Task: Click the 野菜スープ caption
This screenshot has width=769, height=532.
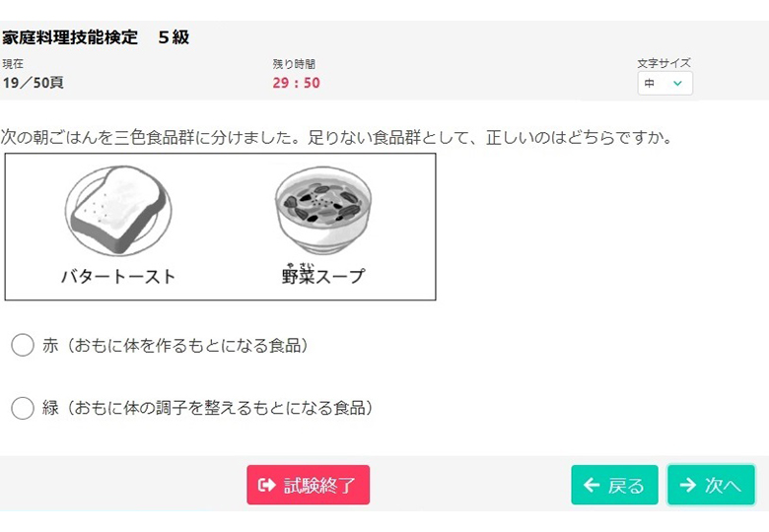Action: (x=323, y=275)
